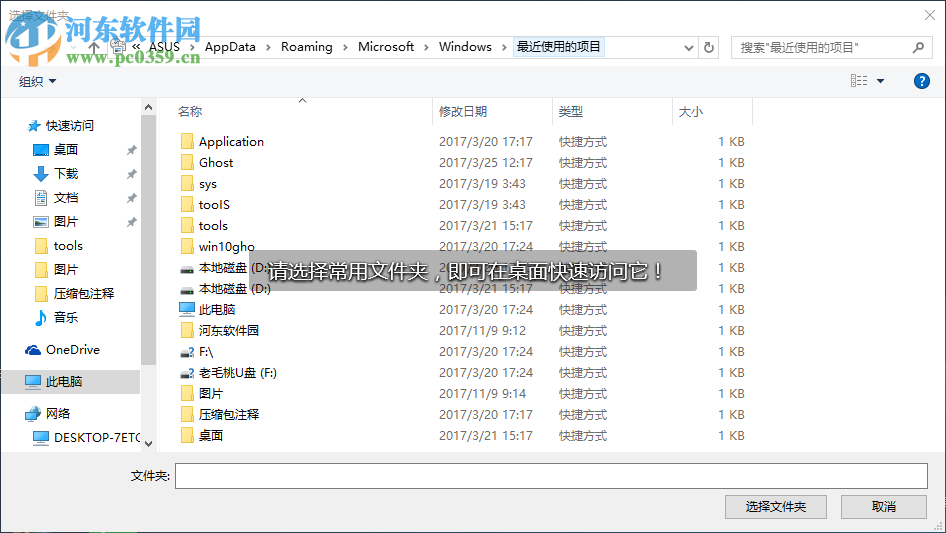Select the sys folder icon
Image resolution: width=946 pixels, height=533 pixels.
187,184
